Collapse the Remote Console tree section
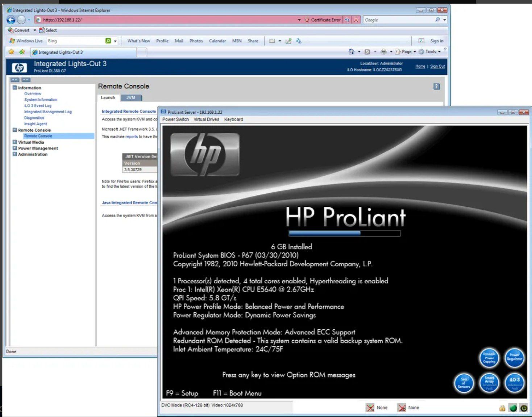This screenshot has height=417, width=532. 15,130
